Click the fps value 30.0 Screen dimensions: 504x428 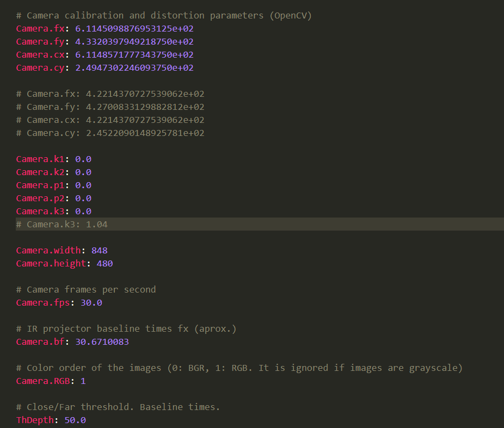click(x=91, y=303)
